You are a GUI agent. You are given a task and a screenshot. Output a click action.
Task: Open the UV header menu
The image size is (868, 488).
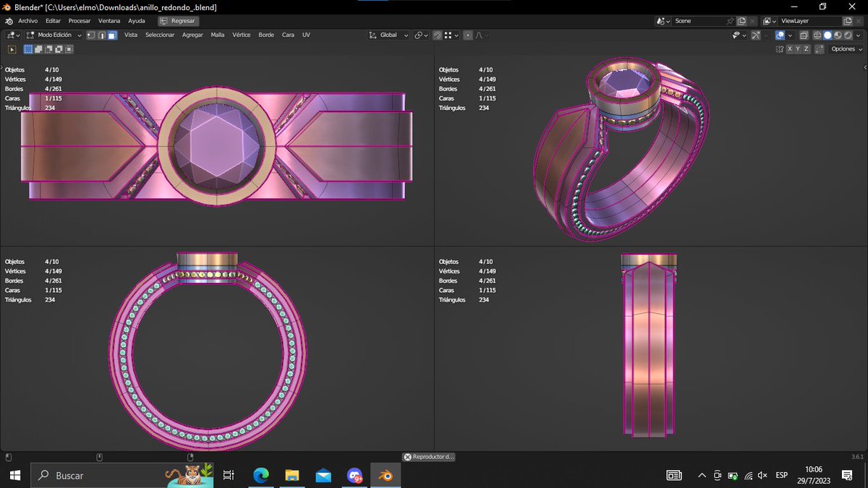pos(306,35)
